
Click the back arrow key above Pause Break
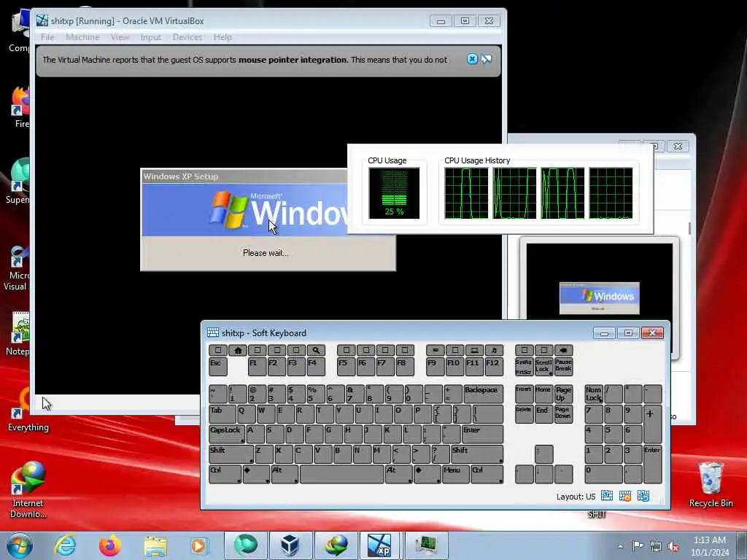[564, 350]
